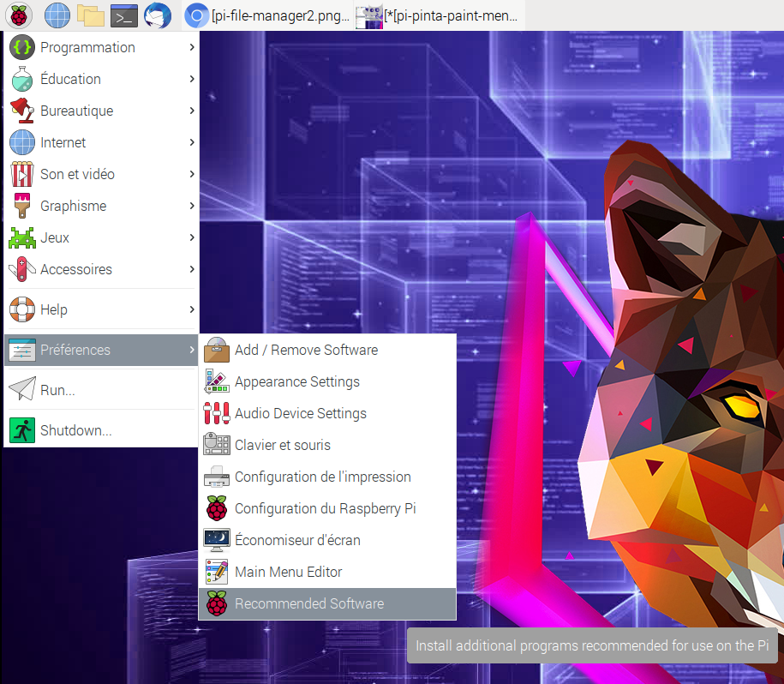The width and height of the screenshot is (784, 684).
Task: Click the Run... menu entry
Action: pos(57,390)
